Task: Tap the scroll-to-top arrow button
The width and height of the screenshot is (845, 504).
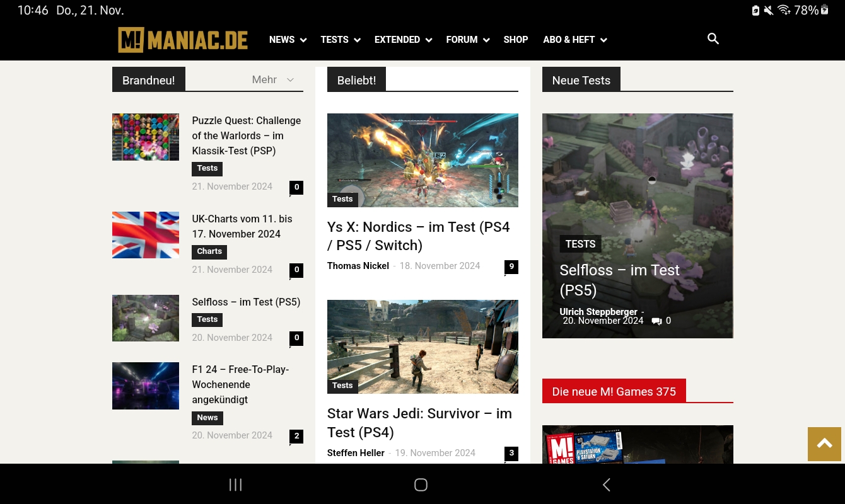Action: (x=824, y=444)
